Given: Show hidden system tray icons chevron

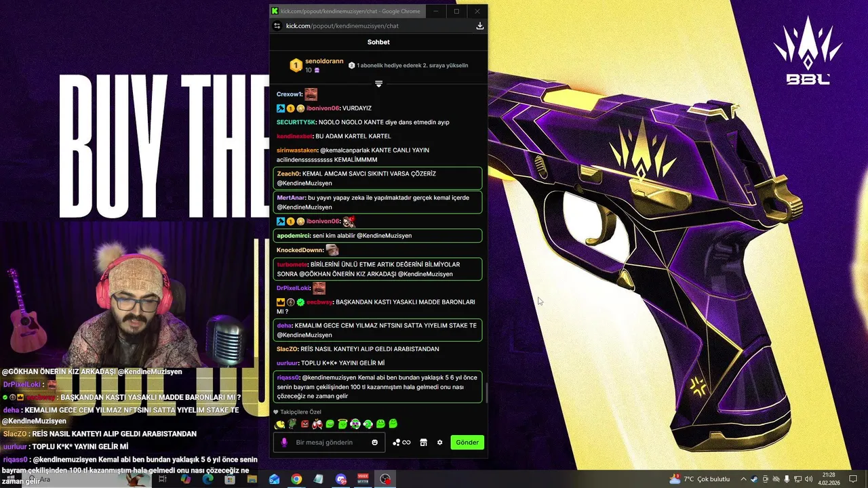Looking at the screenshot, I should click(x=743, y=479).
